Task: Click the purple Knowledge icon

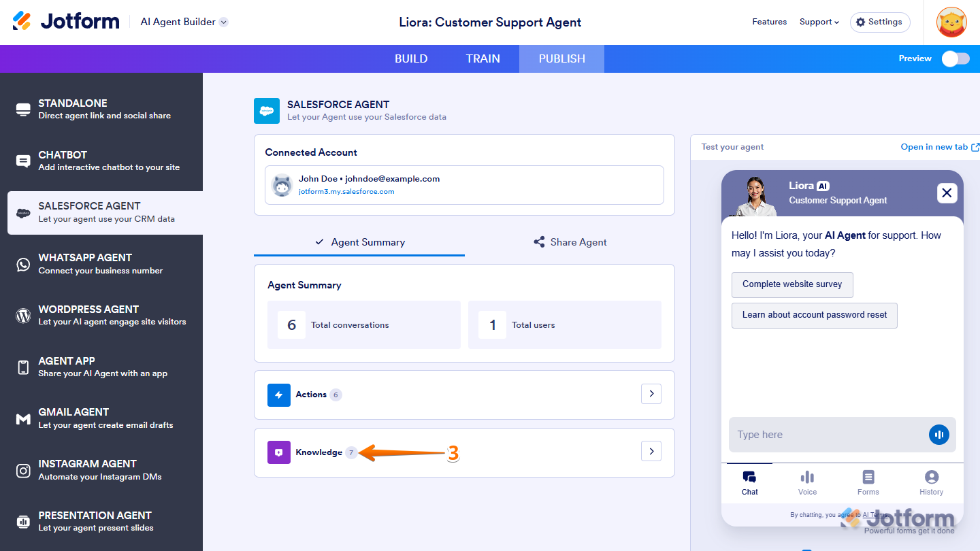Action: click(279, 452)
